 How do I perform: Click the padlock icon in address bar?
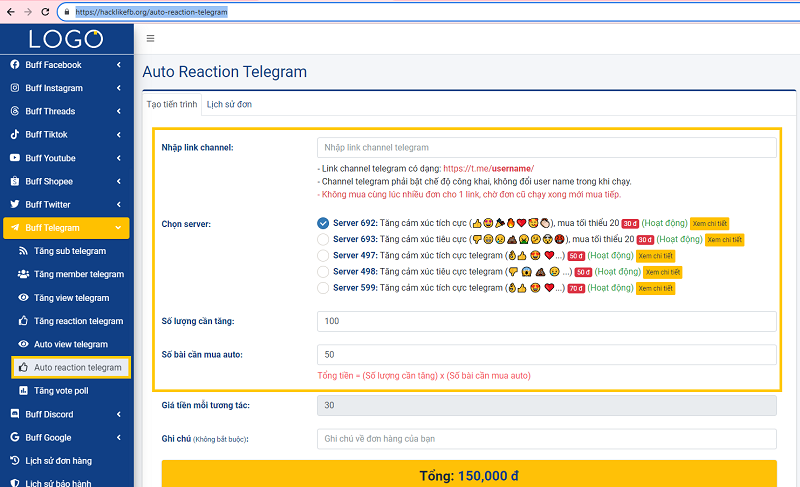pyautogui.click(x=67, y=12)
